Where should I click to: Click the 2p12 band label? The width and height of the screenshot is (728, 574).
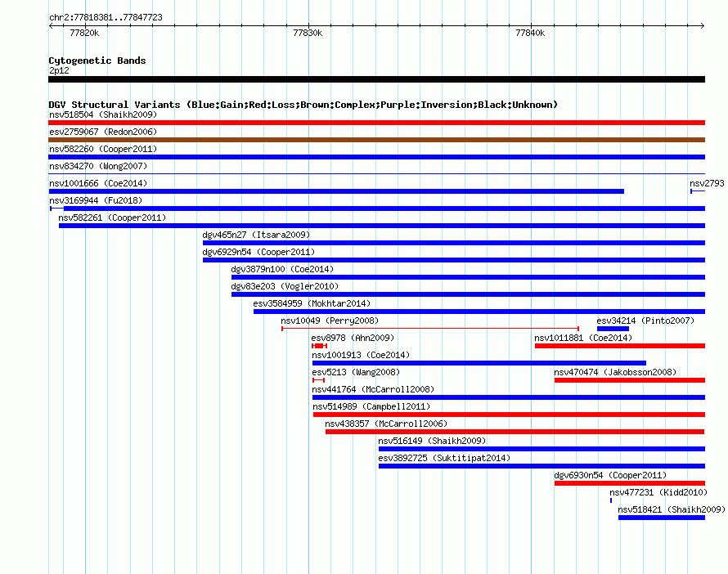click(x=59, y=70)
